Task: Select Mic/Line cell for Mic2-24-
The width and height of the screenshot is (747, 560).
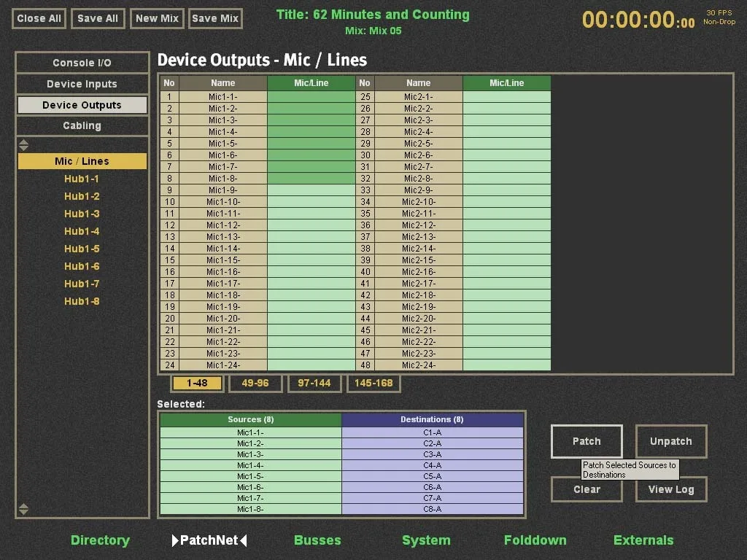Action: click(x=506, y=365)
